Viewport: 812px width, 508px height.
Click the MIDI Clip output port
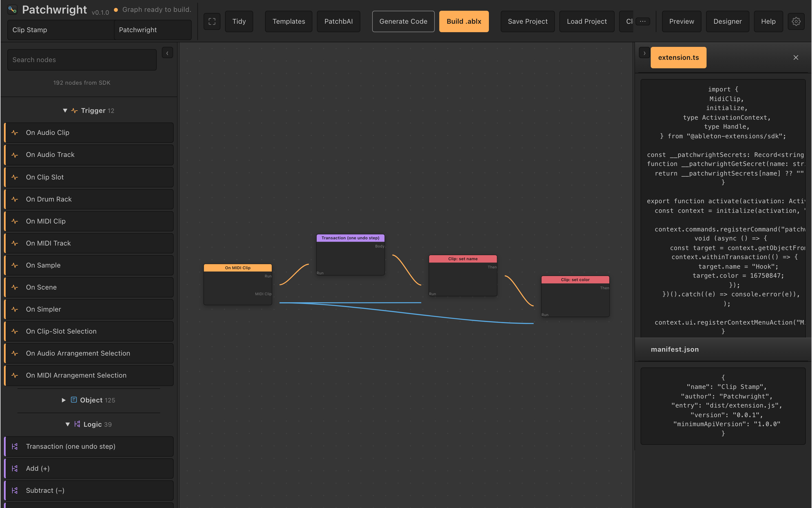(263, 294)
